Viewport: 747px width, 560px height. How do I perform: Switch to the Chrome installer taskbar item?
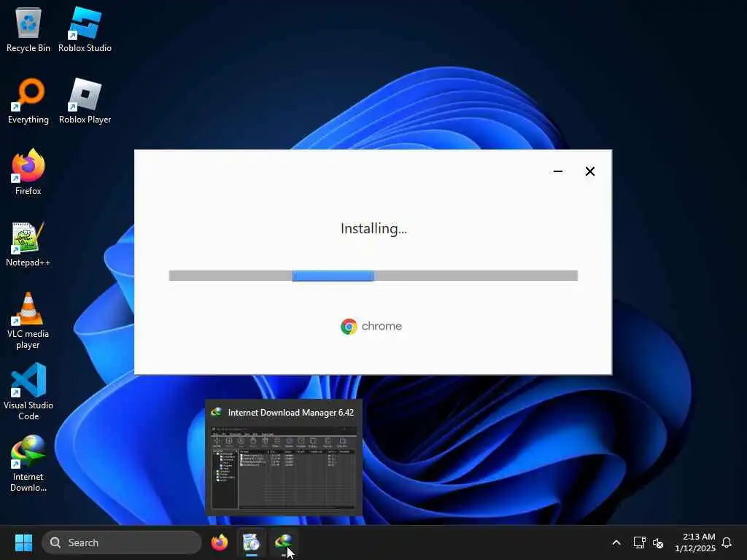[x=251, y=542]
